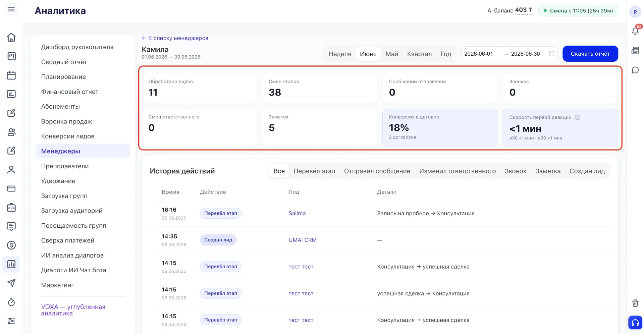Open Воронка продаж in analytics menu
The image size is (644, 334).
(x=66, y=121)
